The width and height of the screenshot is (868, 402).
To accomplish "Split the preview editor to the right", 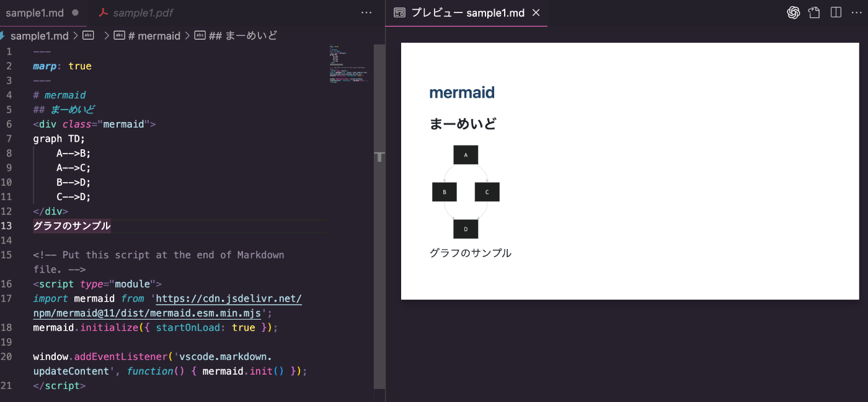I will (x=836, y=12).
